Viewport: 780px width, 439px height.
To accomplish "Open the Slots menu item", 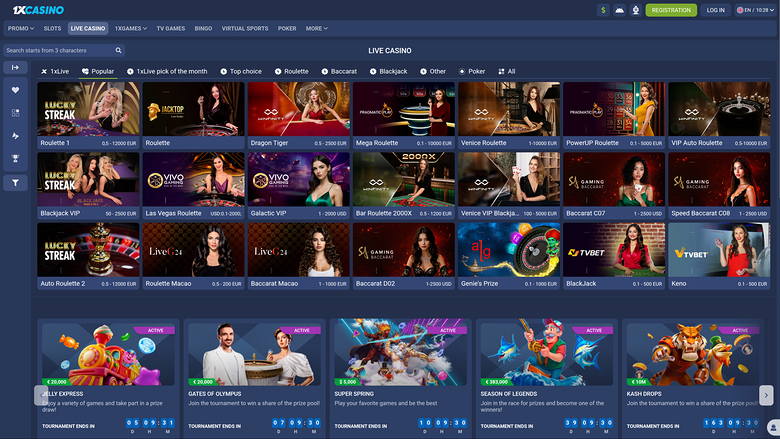I will coord(52,28).
